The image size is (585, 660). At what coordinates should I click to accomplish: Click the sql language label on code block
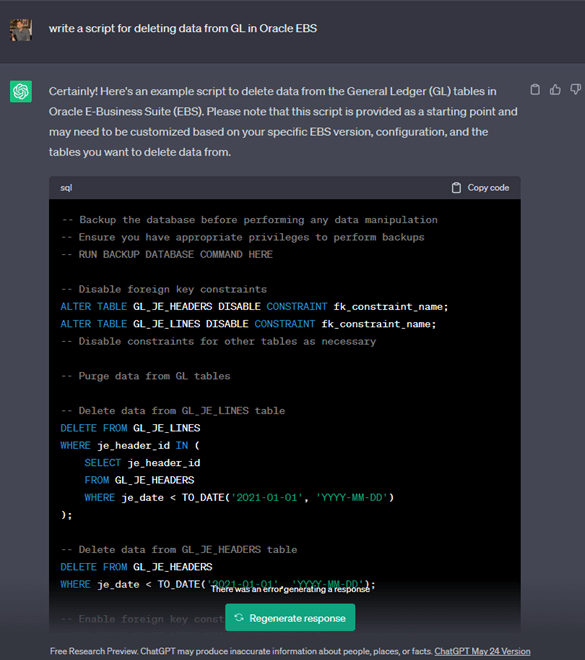pyautogui.click(x=66, y=188)
